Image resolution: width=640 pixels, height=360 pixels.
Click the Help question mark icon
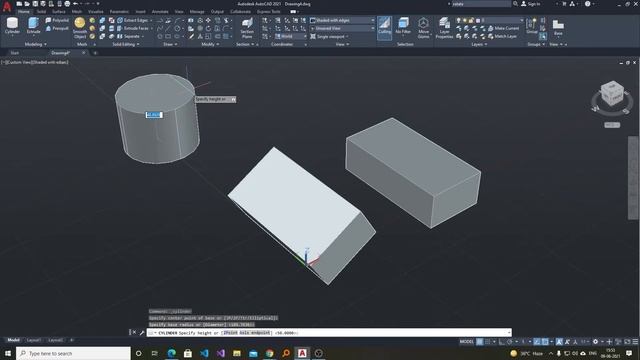[587, 4]
